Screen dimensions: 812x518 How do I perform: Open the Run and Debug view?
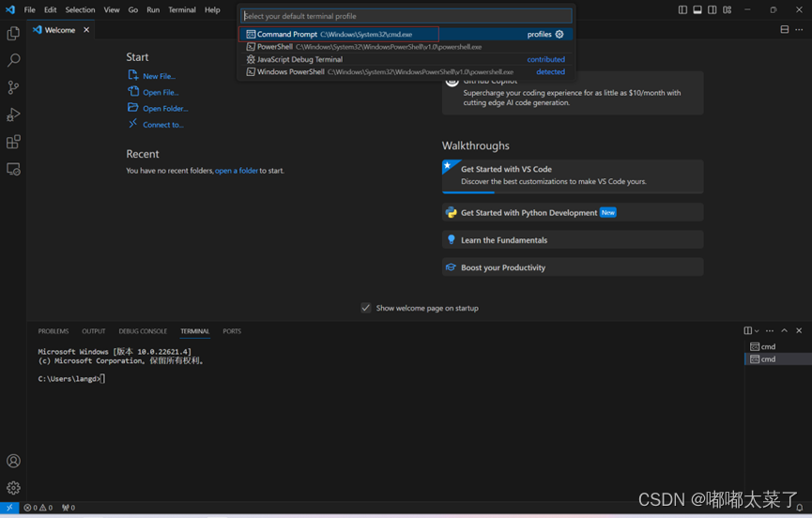(x=13, y=114)
